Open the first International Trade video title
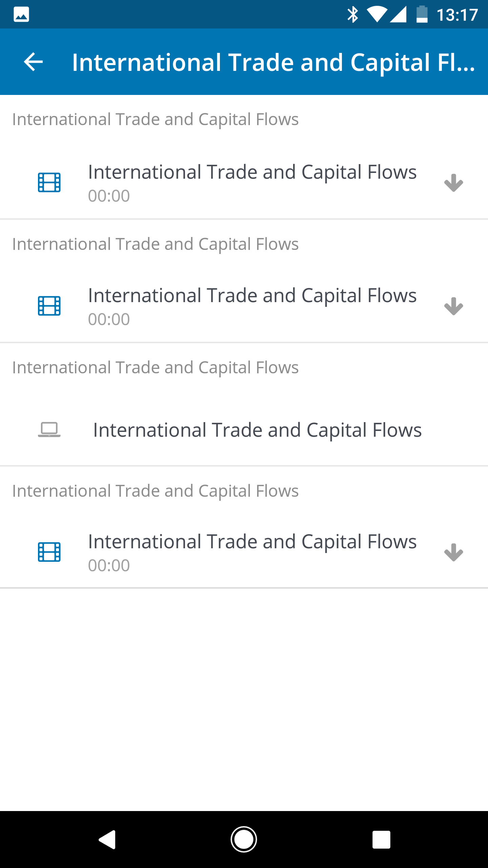The image size is (488, 868). click(x=252, y=172)
